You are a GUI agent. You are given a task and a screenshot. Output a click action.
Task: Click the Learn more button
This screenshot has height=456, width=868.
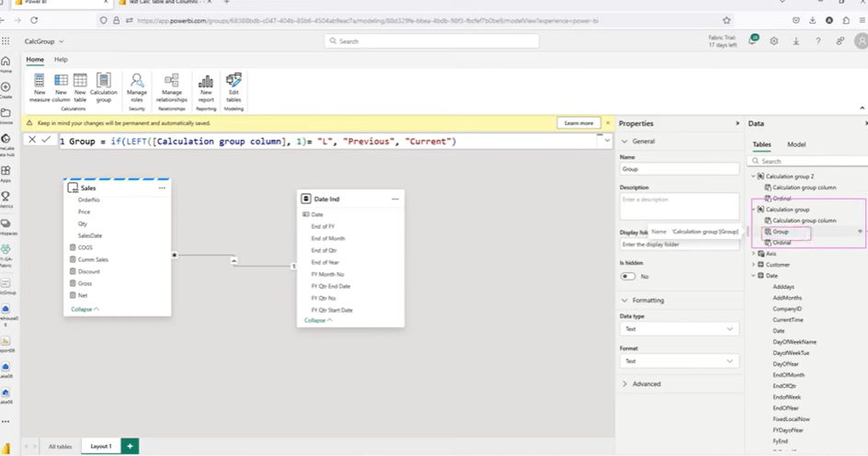click(578, 123)
